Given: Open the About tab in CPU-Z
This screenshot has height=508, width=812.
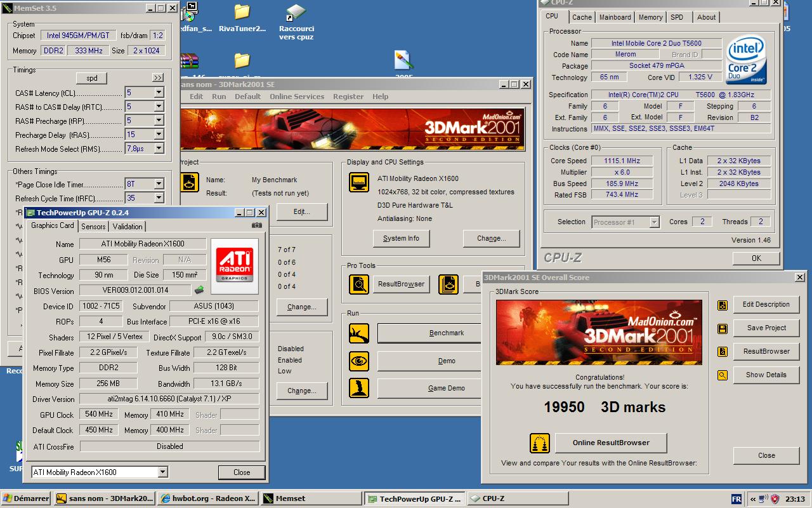Looking at the screenshot, I should point(707,18).
